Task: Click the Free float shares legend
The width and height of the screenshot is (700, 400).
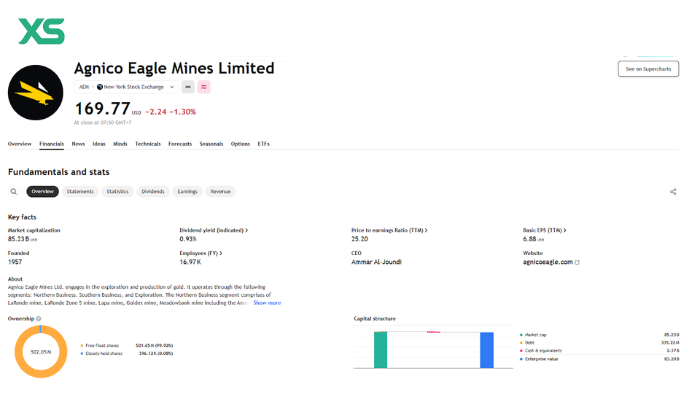Action: [x=102, y=346]
